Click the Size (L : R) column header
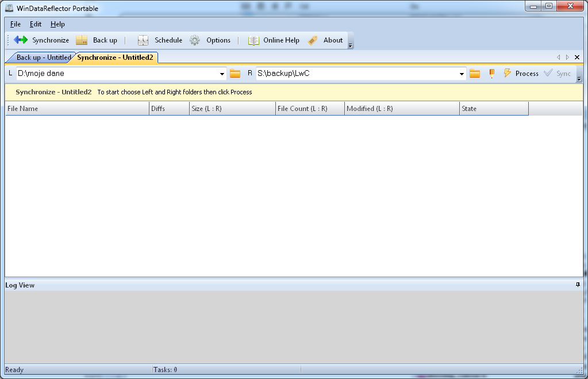Viewport: 588px width, 379px height. [x=233, y=109]
